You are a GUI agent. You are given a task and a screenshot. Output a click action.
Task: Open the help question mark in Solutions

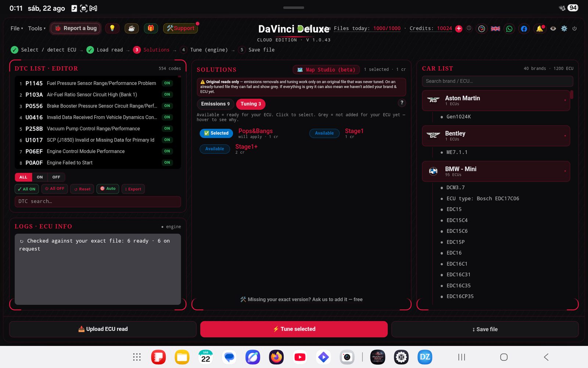pos(402,103)
